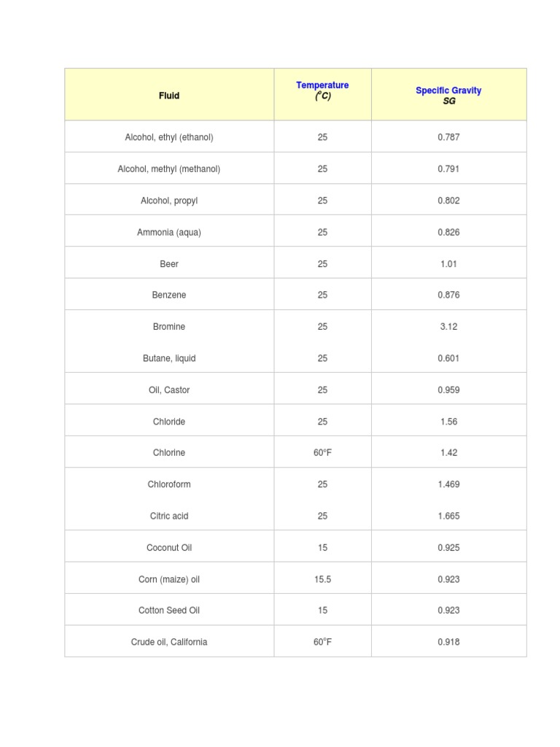Click the Temperature column header link
Image resolution: width=560 pixels, height=747 pixels.
(x=322, y=85)
